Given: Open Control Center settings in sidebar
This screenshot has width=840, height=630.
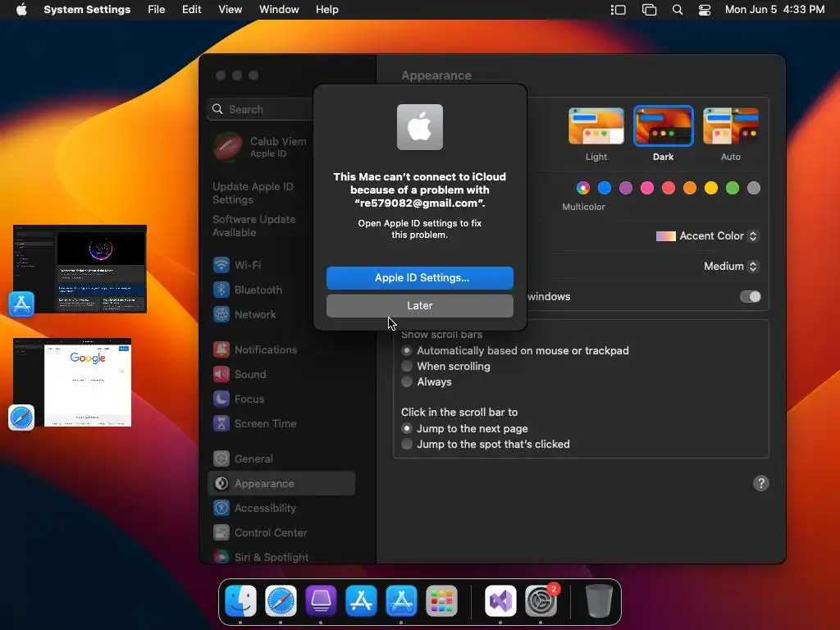Looking at the screenshot, I should click(x=260, y=532).
